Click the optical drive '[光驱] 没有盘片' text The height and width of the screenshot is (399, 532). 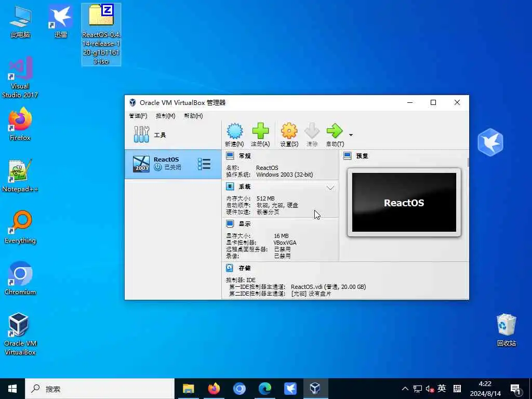[x=311, y=294]
